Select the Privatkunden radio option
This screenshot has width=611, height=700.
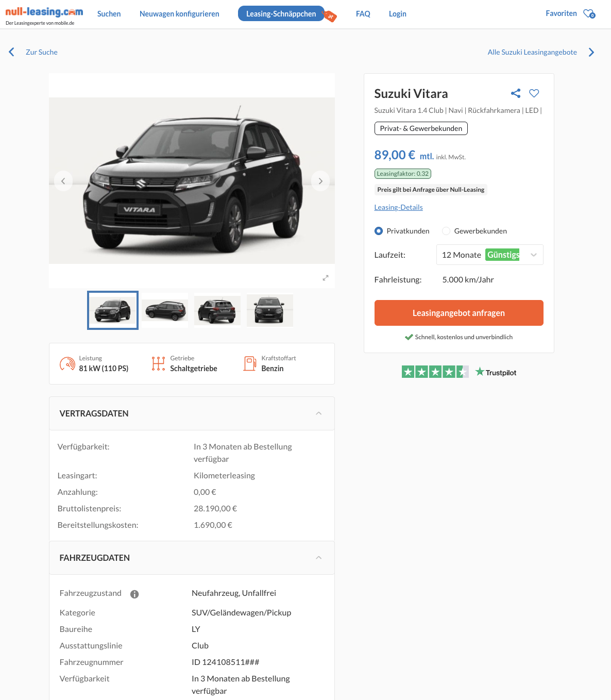[x=379, y=231]
